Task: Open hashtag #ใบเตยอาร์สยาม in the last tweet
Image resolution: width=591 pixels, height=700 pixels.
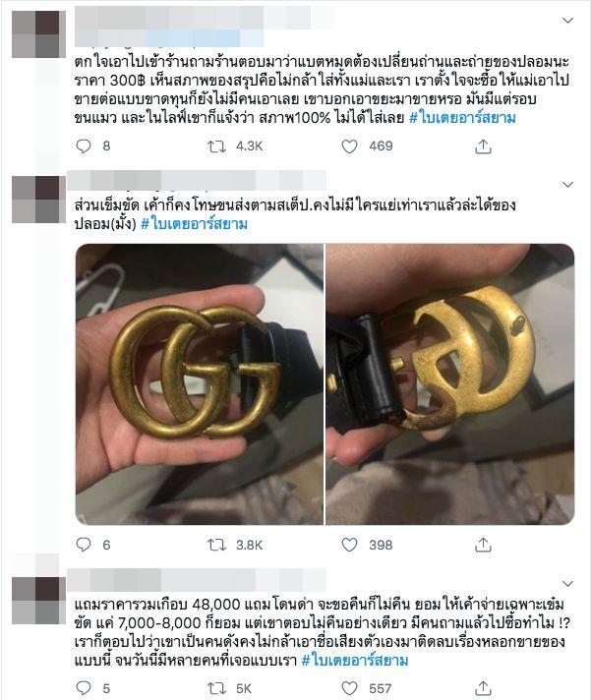Action: point(355,660)
